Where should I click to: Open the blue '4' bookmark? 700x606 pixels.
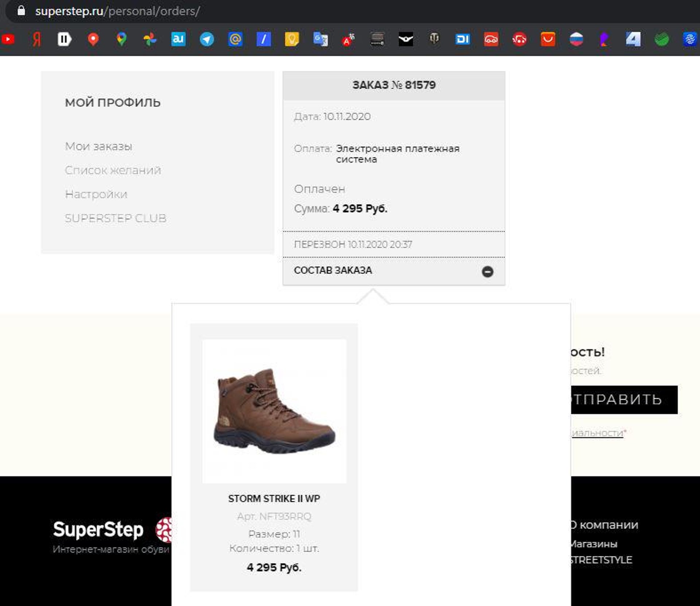coord(633,39)
